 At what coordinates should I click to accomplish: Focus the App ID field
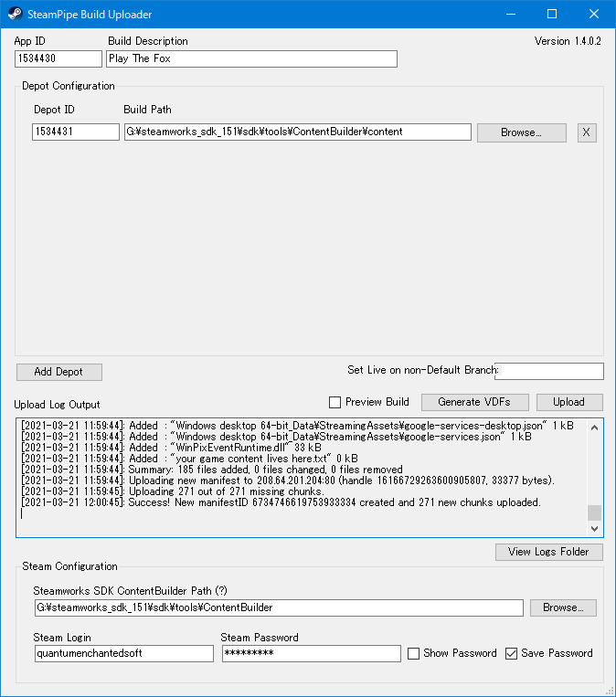(58, 58)
